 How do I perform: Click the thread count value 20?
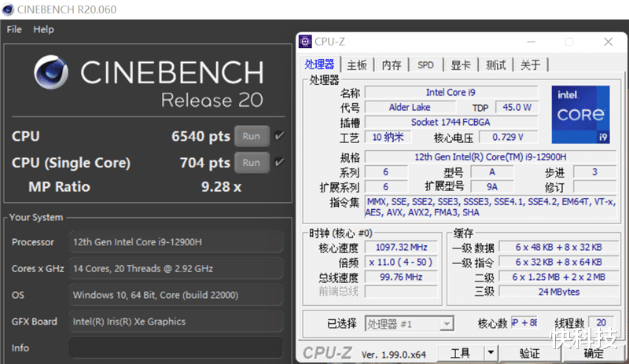coord(601,322)
